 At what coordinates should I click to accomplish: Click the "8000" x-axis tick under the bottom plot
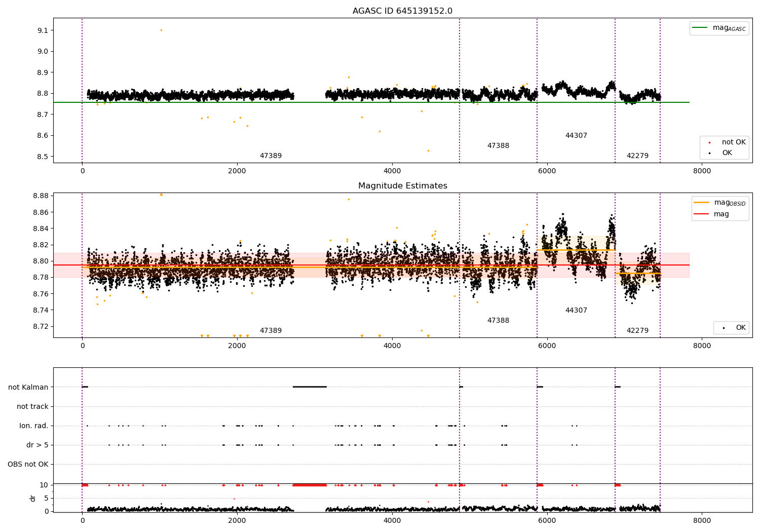click(702, 520)
